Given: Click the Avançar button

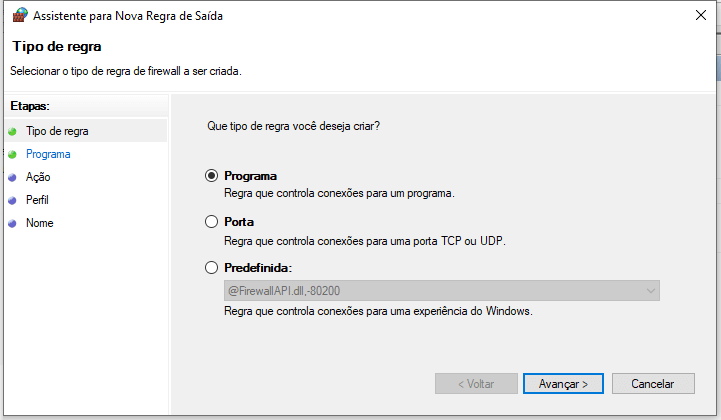Looking at the screenshot, I should coord(563,384).
